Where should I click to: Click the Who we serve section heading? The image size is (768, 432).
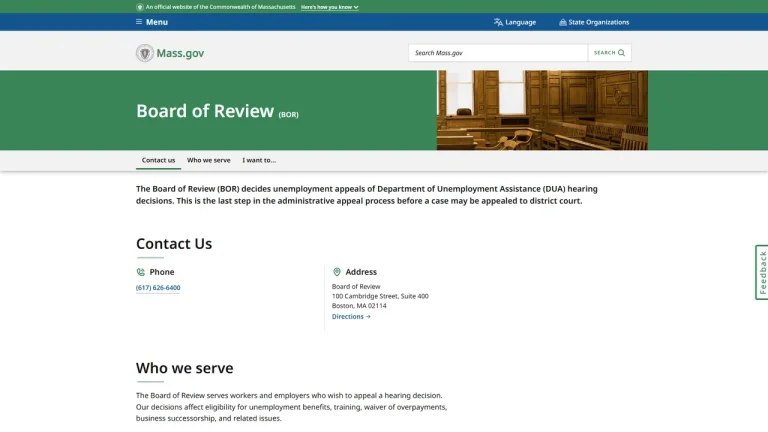click(x=185, y=368)
